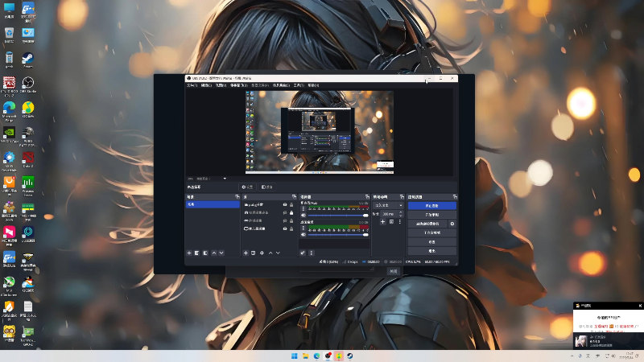Screen dimensions: 644x362
Task: Float the Scene Transitions dock popout icon
Action: coord(402,197)
